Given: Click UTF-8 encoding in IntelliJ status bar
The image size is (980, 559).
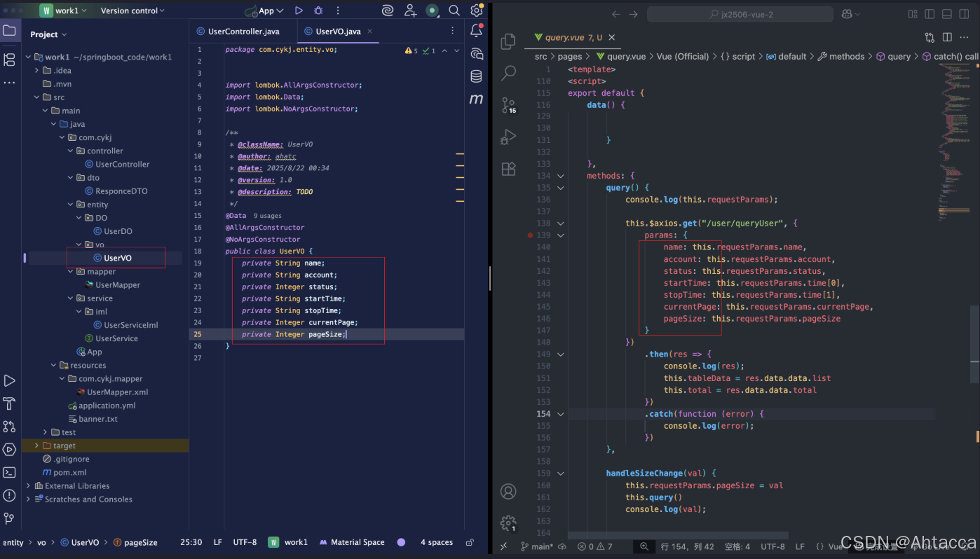Looking at the screenshot, I should (x=245, y=542).
